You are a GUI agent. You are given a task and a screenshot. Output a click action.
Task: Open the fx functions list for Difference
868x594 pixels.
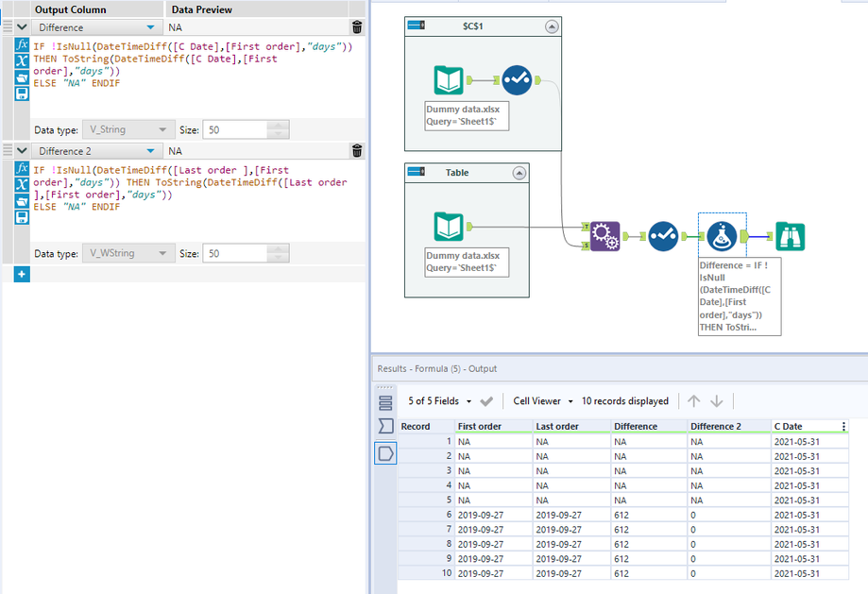(23, 44)
